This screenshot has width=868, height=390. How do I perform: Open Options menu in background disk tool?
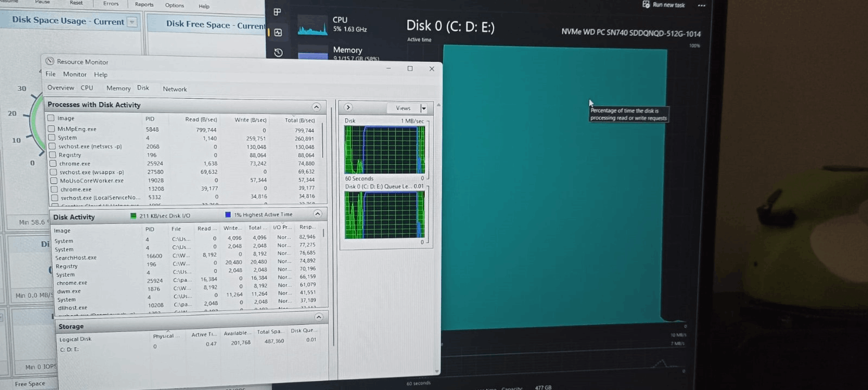click(175, 5)
